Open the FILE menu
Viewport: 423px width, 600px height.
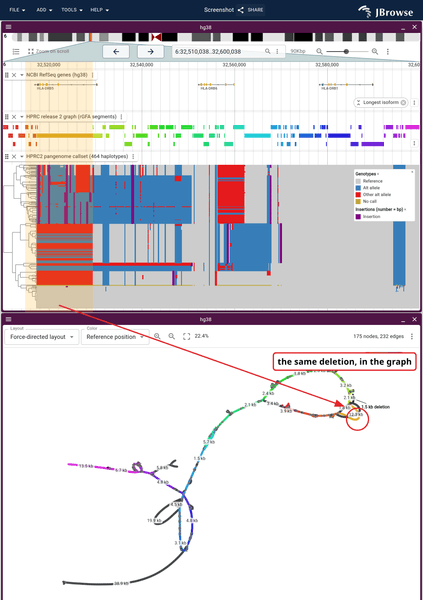tap(17, 10)
